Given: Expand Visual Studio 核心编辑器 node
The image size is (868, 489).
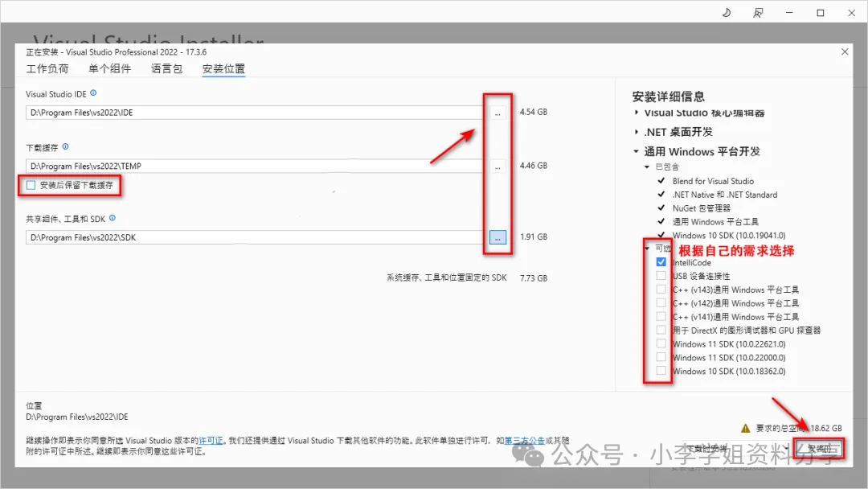Looking at the screenshot, I should click(637, 113).
